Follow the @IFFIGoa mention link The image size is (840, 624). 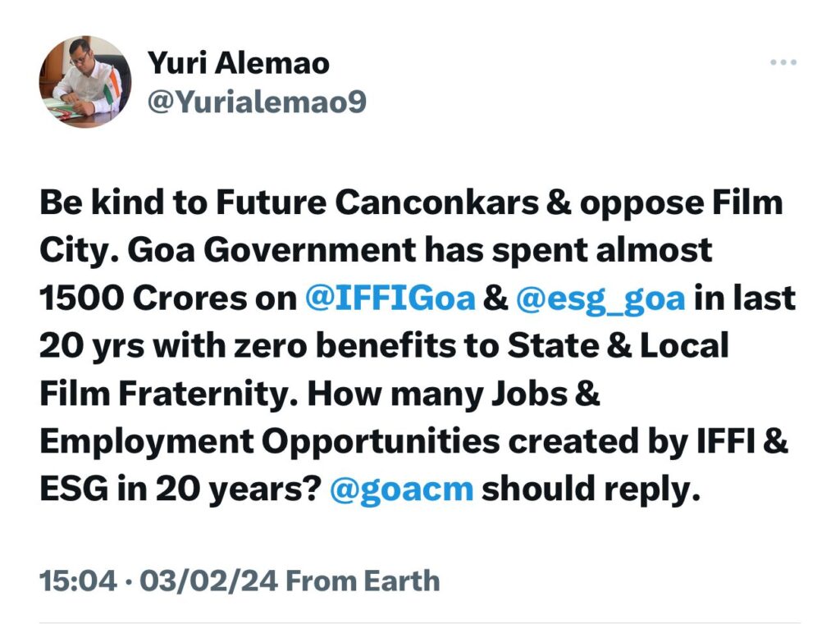pyautogui.click(x=390, y=298)
